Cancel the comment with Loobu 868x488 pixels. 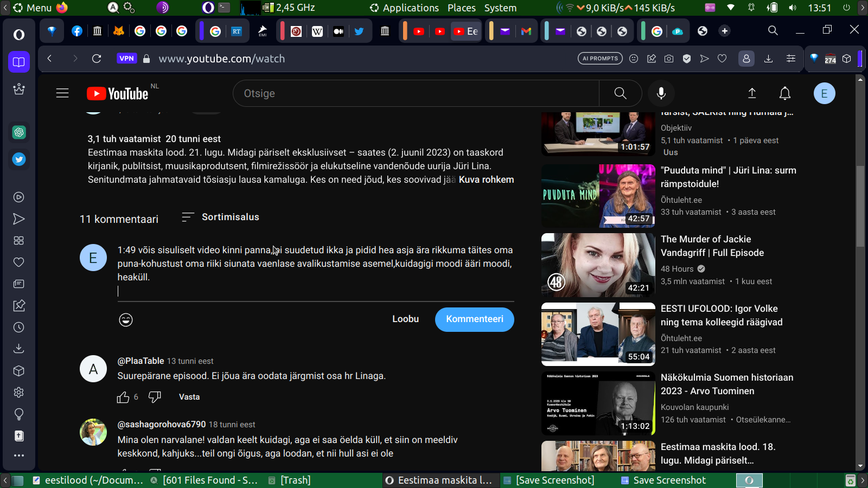tap(406, 319)
